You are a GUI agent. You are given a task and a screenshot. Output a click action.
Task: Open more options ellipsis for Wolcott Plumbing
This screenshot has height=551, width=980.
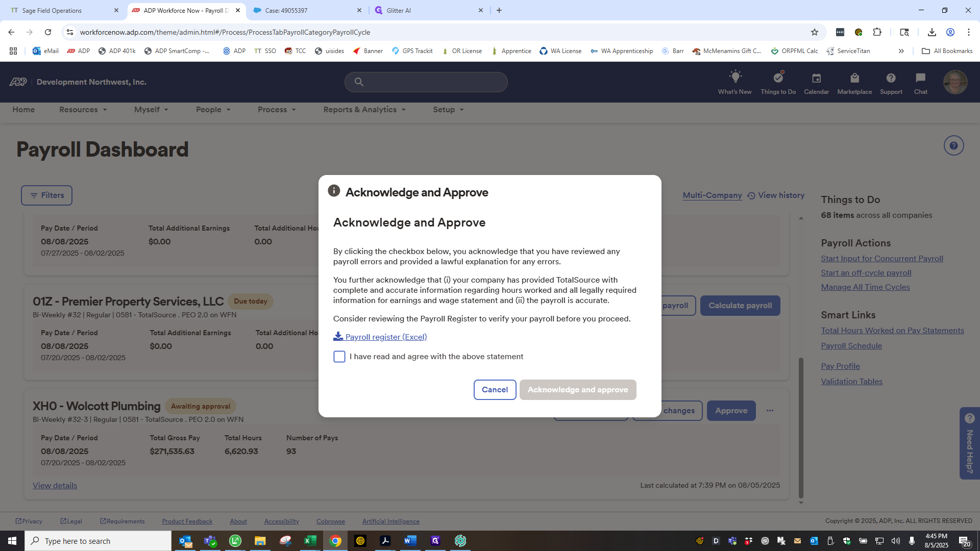tap(770, 411)
